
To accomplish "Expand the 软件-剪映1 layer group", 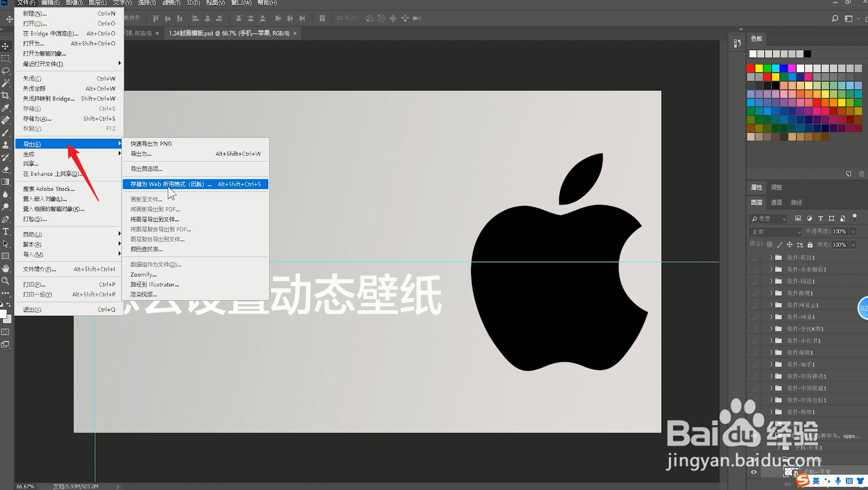I will tap(771, 412).
